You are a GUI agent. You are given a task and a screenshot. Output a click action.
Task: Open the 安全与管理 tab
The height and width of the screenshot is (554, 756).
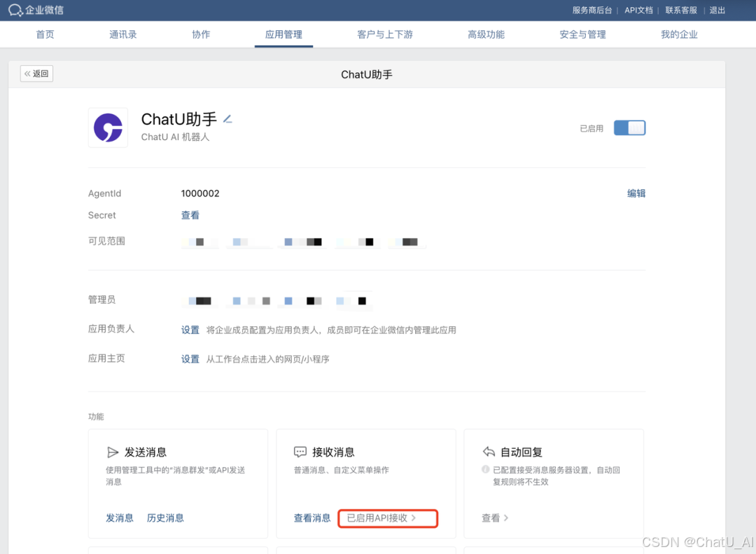click(582, 34)
